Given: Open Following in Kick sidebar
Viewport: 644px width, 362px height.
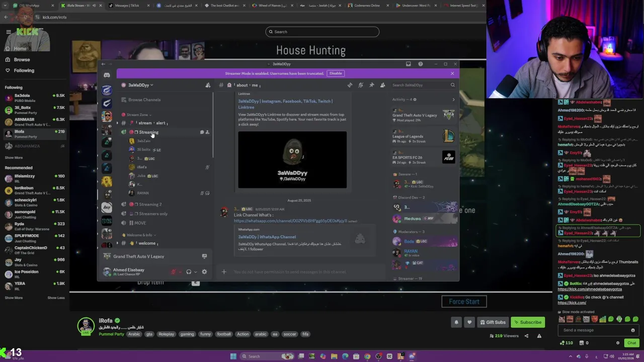Looking at the screenshot, I should (24, 70).
